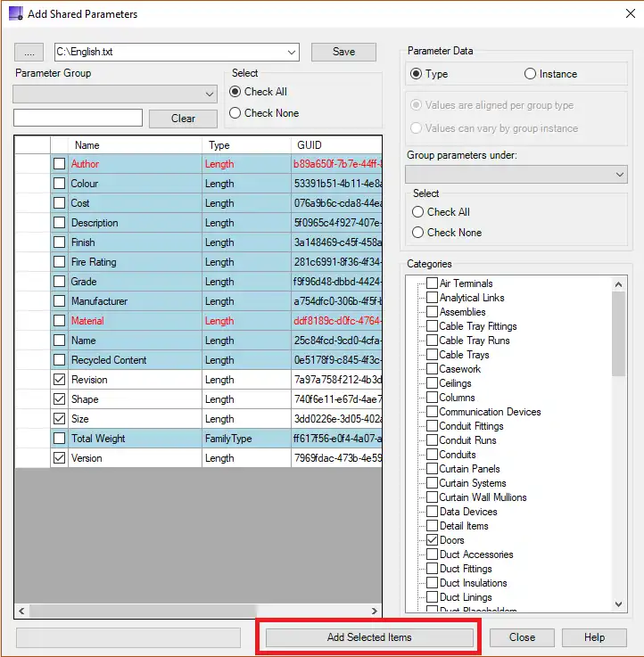Screen dimensions: 644x657
Task: Tick the Author parameter checkbox
Action: 59,164
